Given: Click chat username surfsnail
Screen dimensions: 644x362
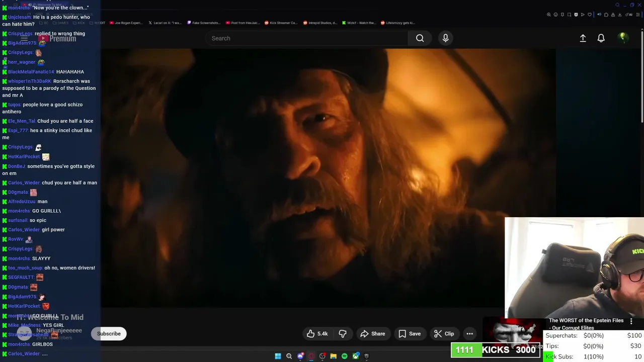Looking at the screenshot, I should click(18, 220).
